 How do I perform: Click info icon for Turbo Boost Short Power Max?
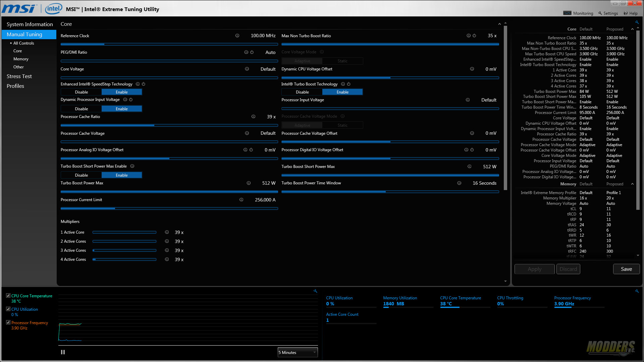469,167
